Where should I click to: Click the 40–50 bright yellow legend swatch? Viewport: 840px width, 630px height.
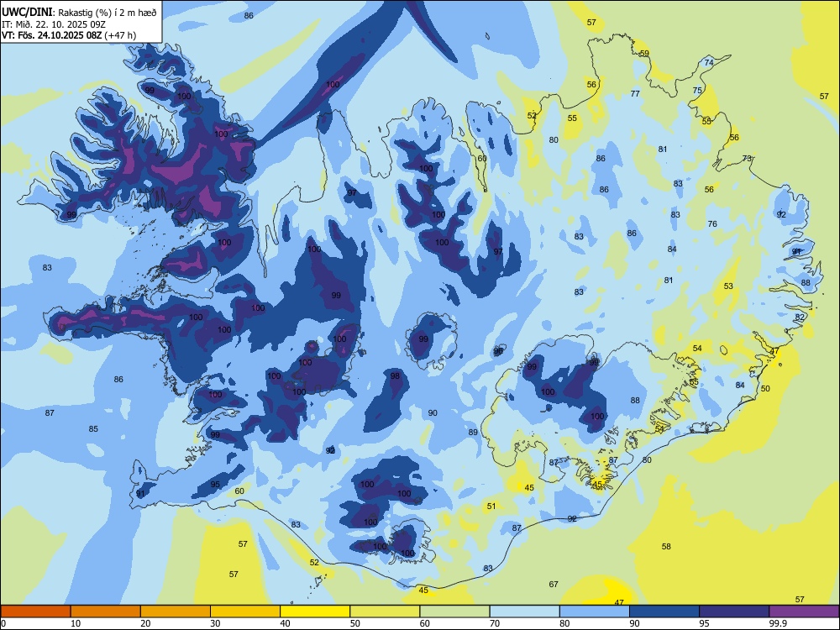[315, 612]
